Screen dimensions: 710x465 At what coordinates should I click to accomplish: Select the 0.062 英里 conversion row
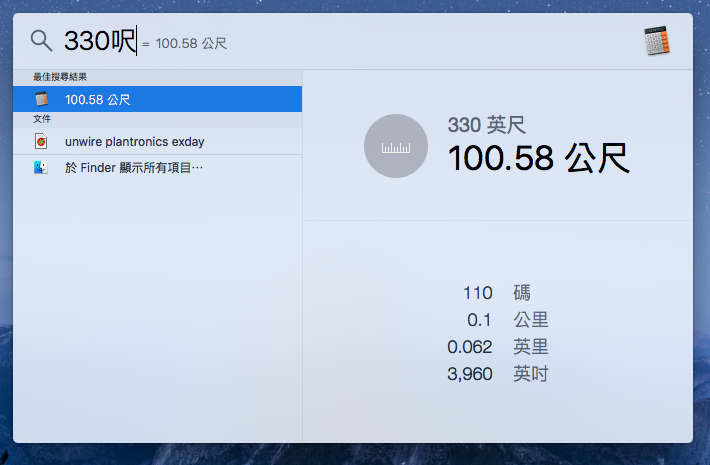pyautogui.click(x=497, y=347)
